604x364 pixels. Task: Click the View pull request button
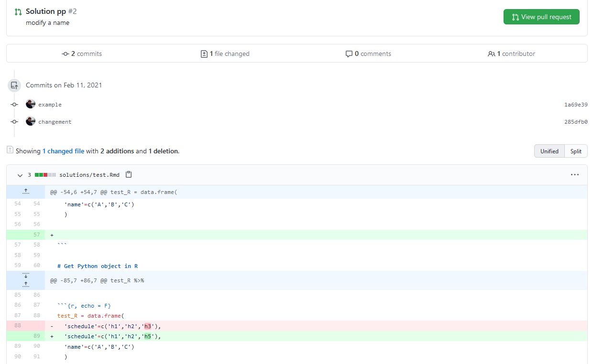click(541, 17)
